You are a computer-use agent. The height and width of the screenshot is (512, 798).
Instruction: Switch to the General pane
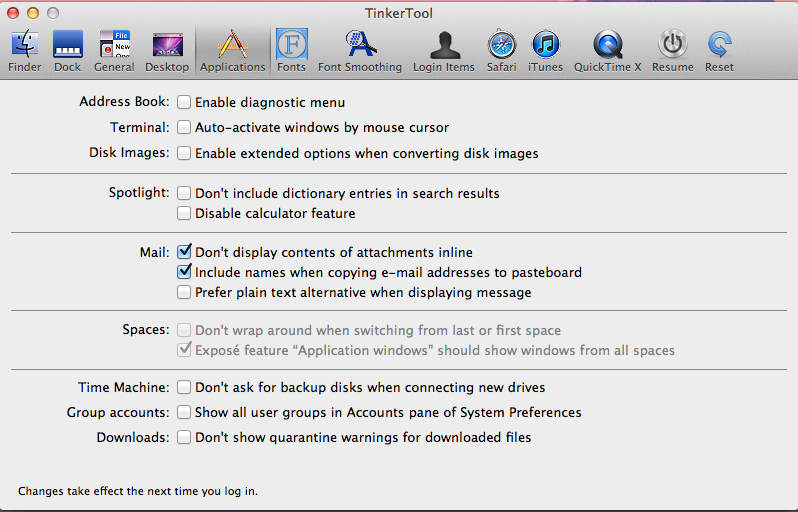pos(114,51)
